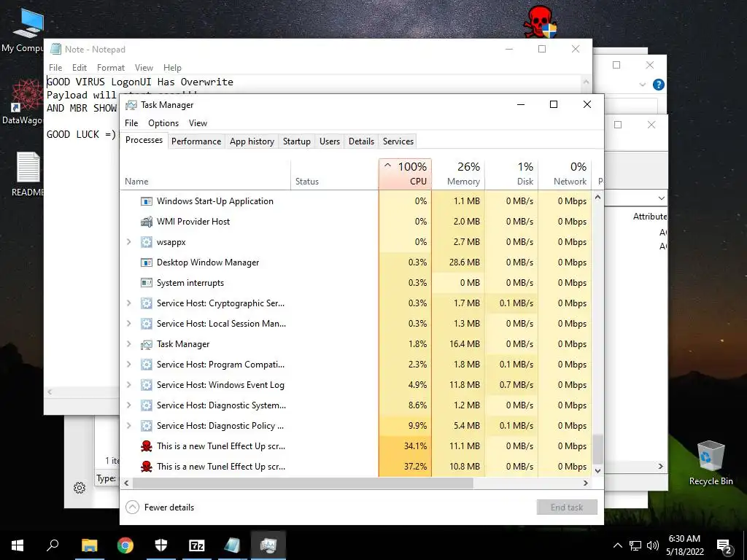Expand Service Host: Diagnostic System... group
747x560 pixels.
128,405
